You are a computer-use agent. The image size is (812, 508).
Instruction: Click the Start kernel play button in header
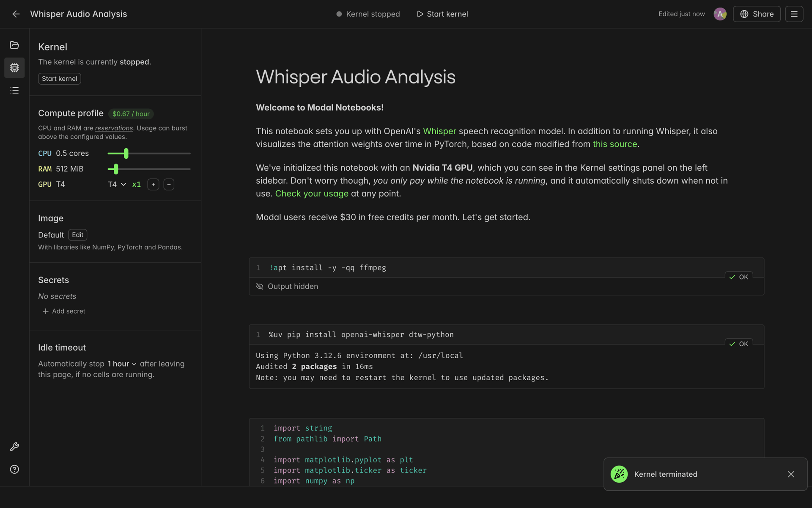click(x=442, y=14)
